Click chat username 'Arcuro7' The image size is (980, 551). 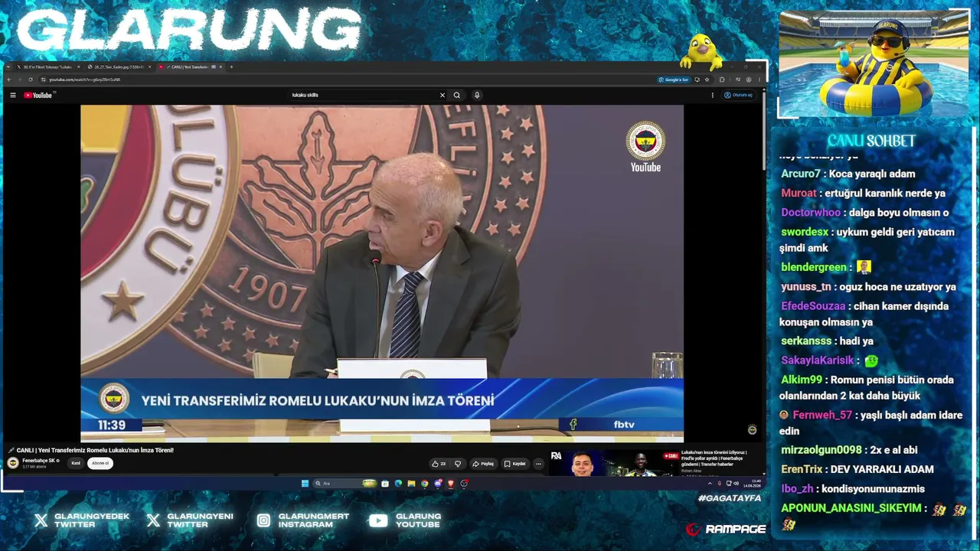pos(801,174)
